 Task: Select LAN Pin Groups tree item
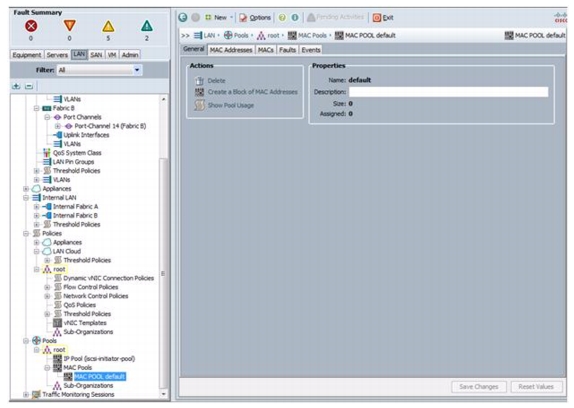coord(73,162)
